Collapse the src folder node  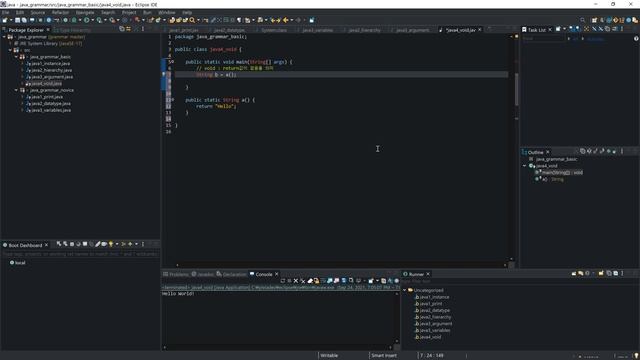click(x=10, y=50)
